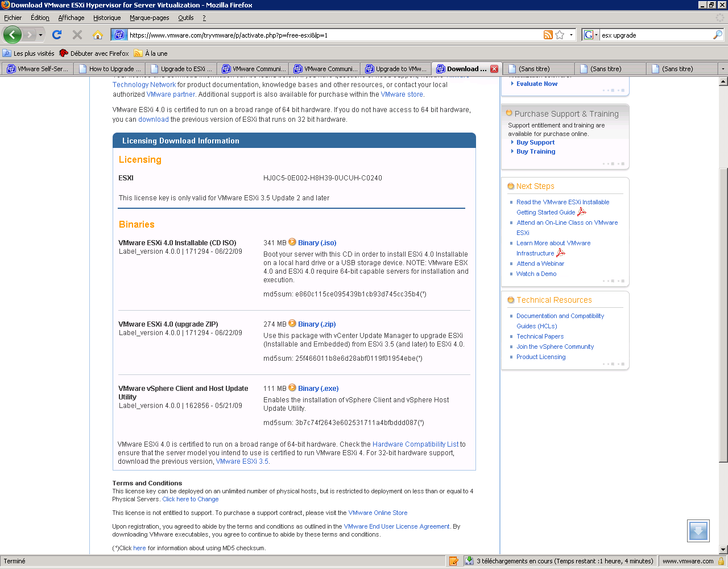Click Buy Training link
The height and width of the screenshot is (569, 728).
pos(536,151)
